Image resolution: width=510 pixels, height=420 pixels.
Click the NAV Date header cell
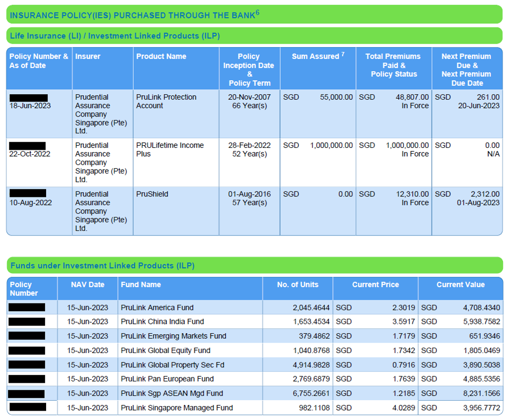[87, 284]
